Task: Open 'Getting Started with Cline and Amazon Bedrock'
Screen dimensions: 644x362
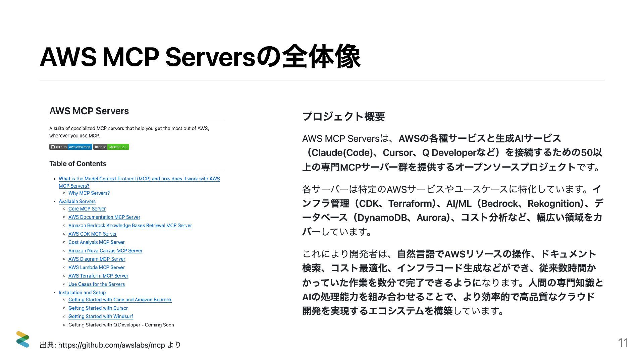Action: click(x=120, y=300)
